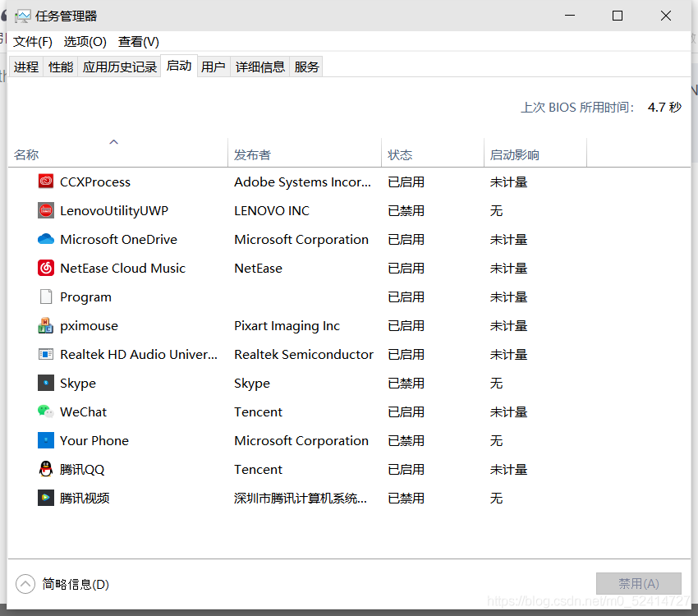The image size is (698, 616).
Task: Select the CCXProcess row name
Action: coord(95,182)
